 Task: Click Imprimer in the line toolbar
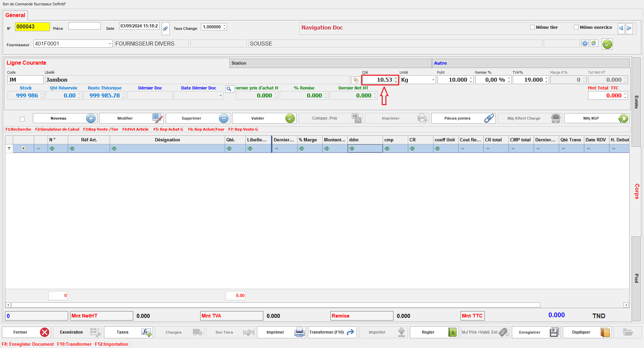point(397,118)
